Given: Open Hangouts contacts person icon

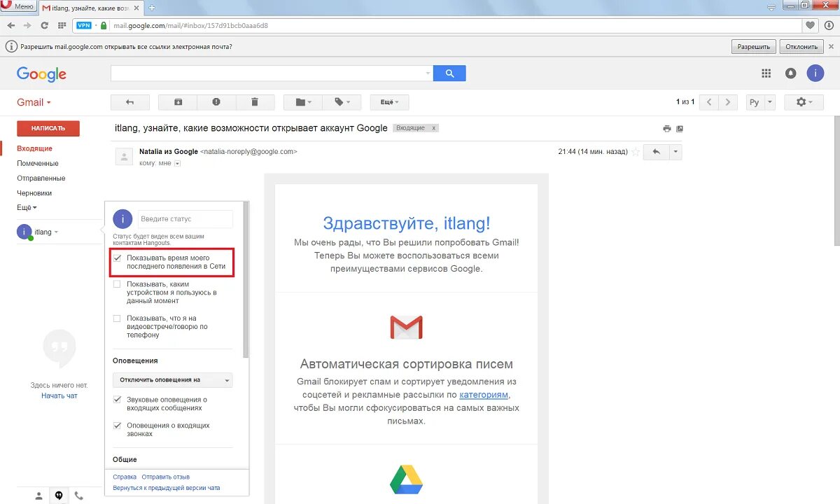Looking at the screenshot, I should tap(39, 496).
